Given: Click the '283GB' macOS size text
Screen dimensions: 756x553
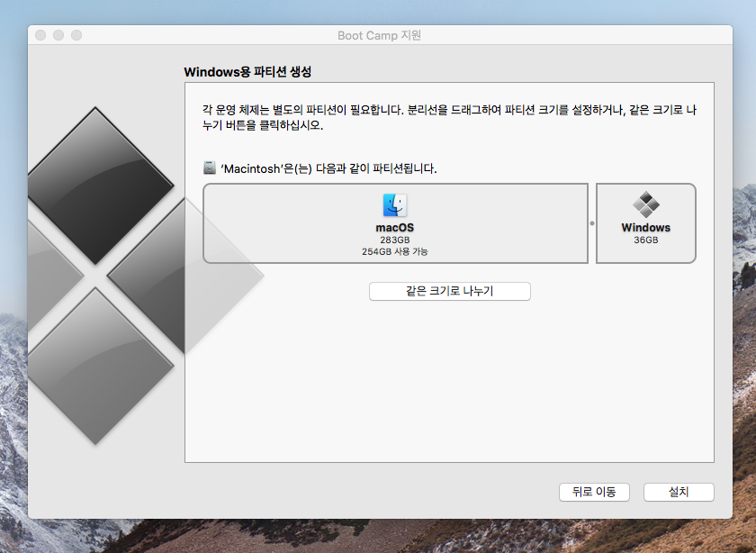Looking at the screenshot, I should [395, 240].
